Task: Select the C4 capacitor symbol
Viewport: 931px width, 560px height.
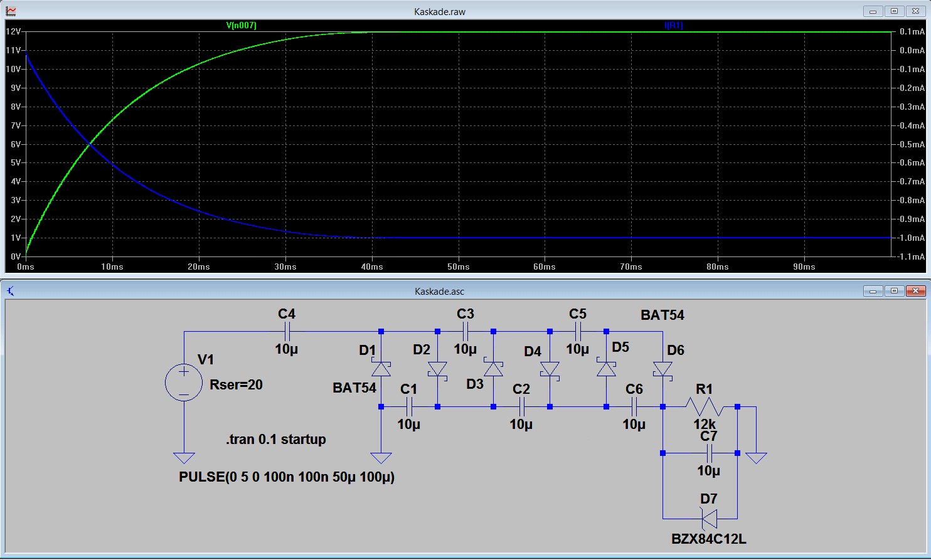Action: point(287,332)
